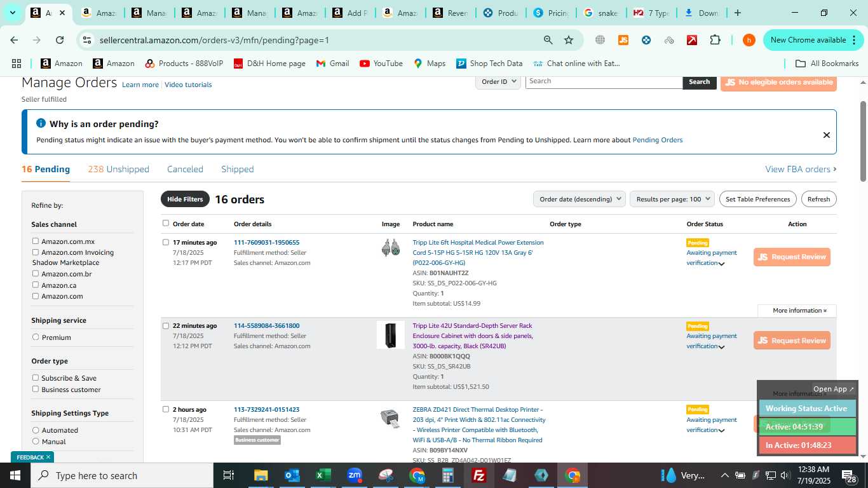Reload the page with refresh icon
Viewport: 868px width, 488px height.
[x=60, y=40]
